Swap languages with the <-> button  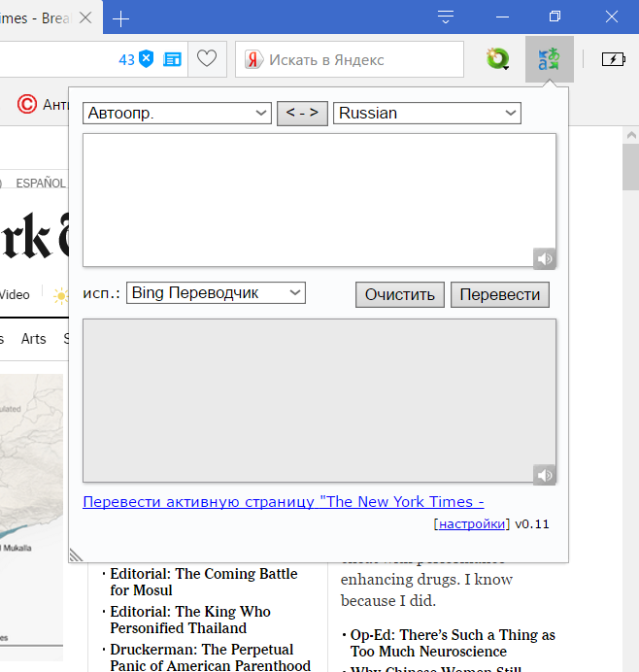pyautogui.click(x=302, y=114)
